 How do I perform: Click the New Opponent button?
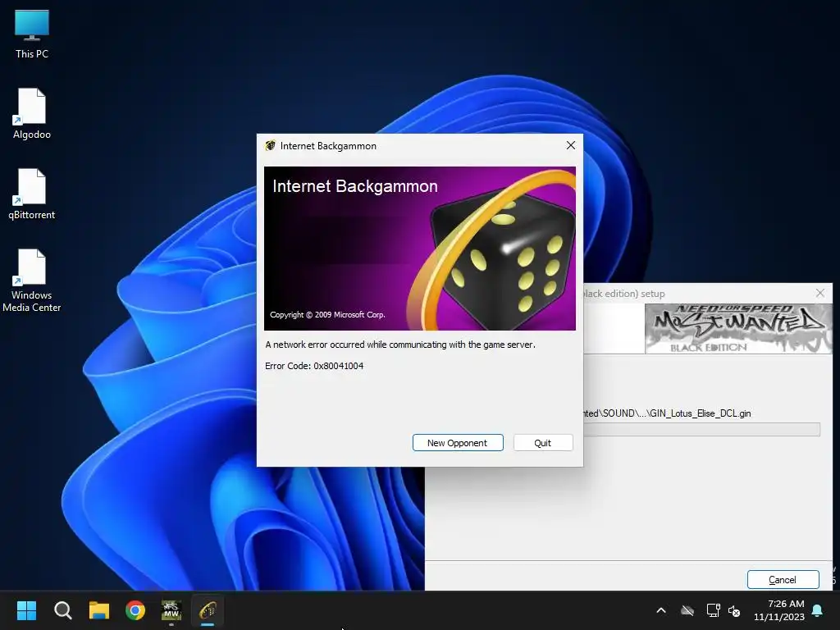(458, 442)
